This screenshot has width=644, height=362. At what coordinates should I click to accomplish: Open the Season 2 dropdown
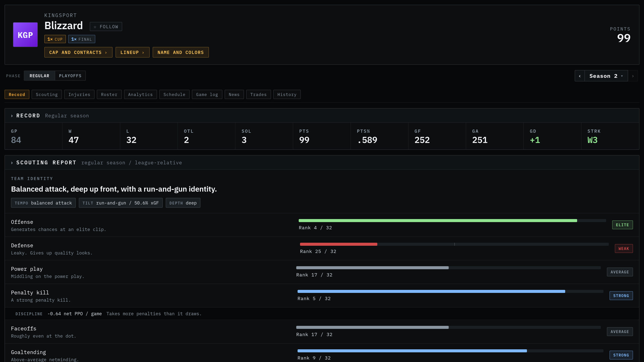606,76
